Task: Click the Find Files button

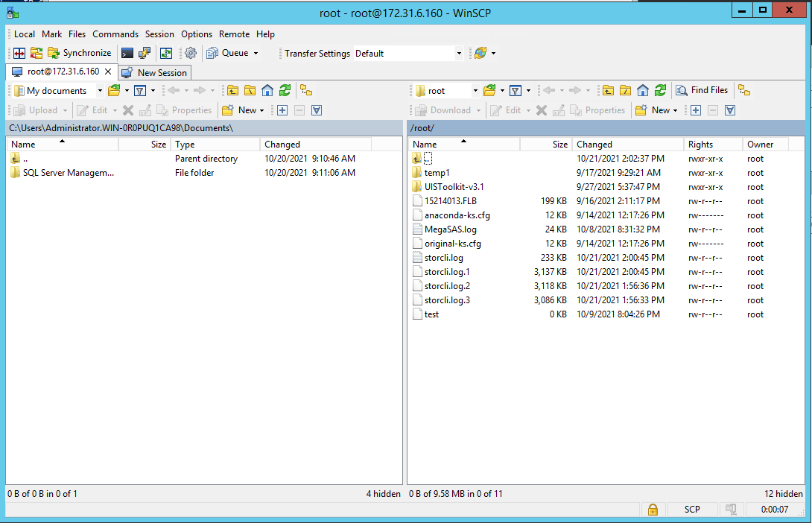Action: pyautogui.click(x=702, y=90)
